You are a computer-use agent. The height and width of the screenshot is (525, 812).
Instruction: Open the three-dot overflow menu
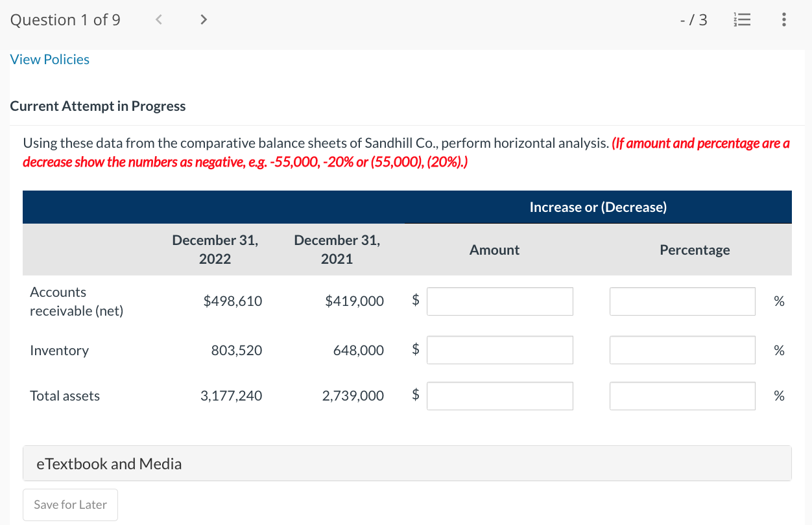click(x=783, y=19)
